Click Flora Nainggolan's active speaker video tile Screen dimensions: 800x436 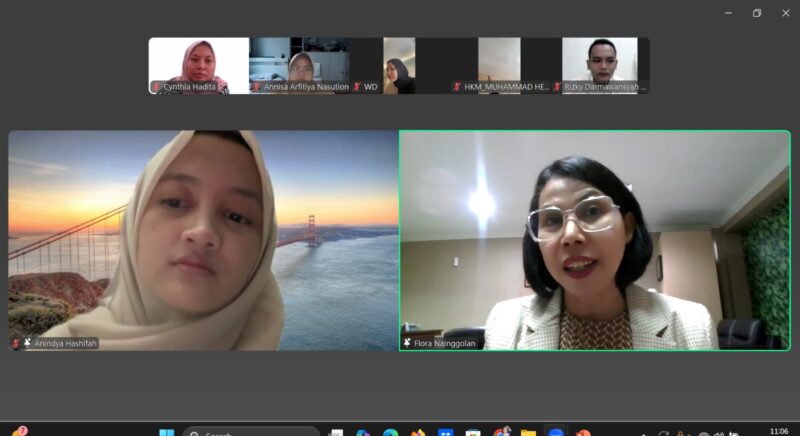594,240
